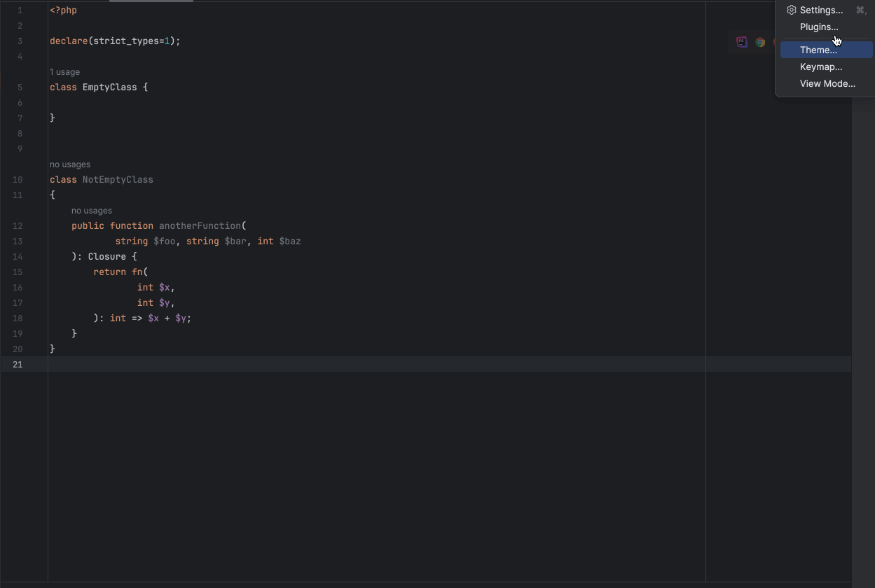The width and height of the screenshot is (875, 588).
Task: Click line number 5 in the gutter
Action: click(x=20, y=87)
